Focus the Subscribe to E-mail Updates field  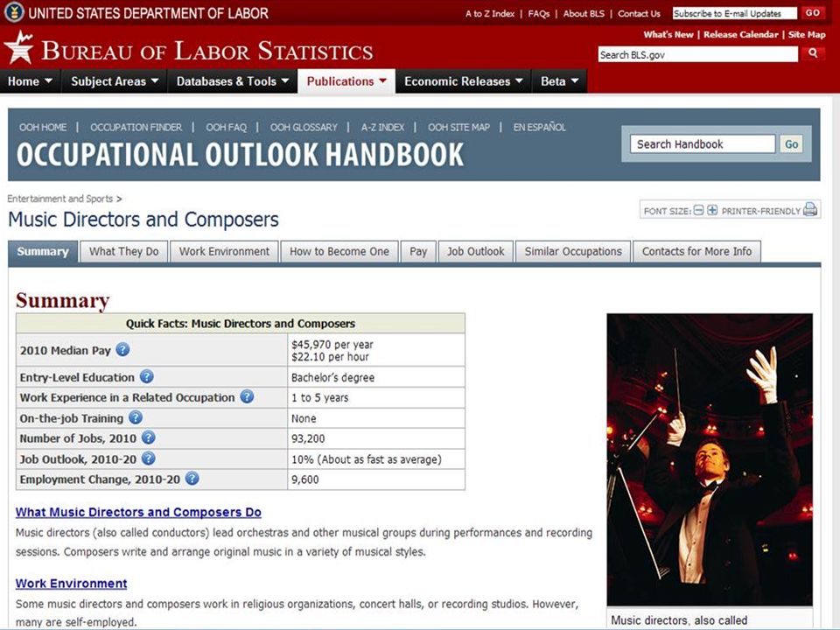(x=735, y=13)
